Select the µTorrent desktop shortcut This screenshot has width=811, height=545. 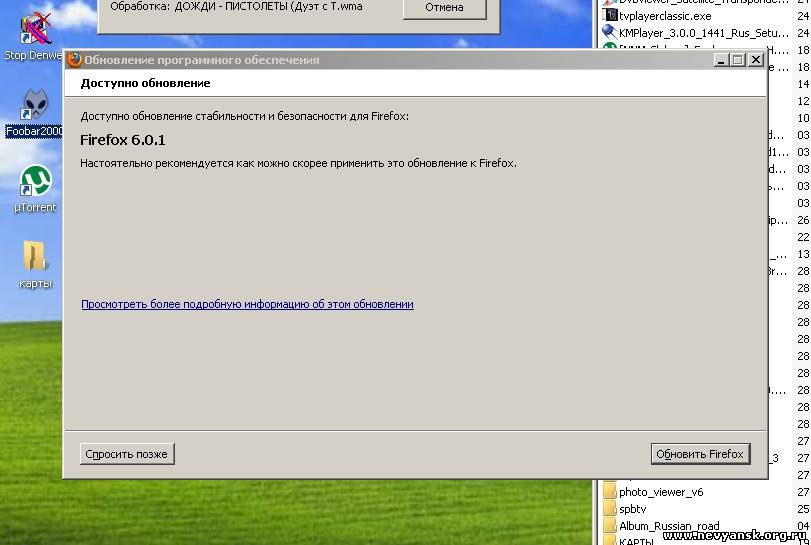click(35, 189)
